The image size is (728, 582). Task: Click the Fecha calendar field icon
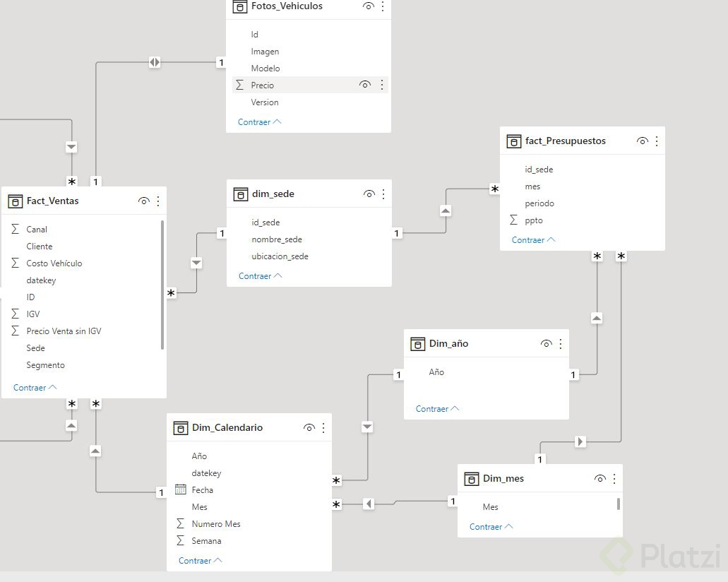181,489
